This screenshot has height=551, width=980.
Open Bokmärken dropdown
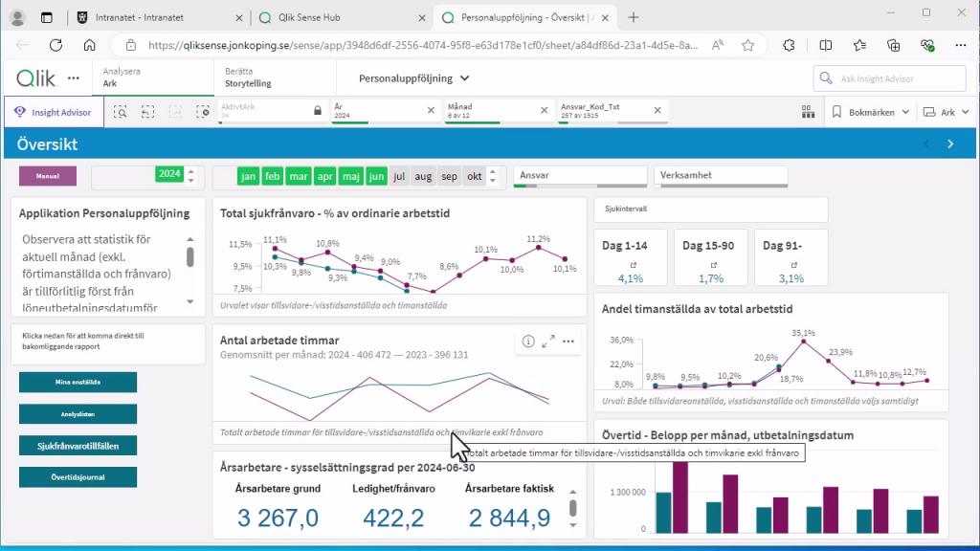(871, 112)
